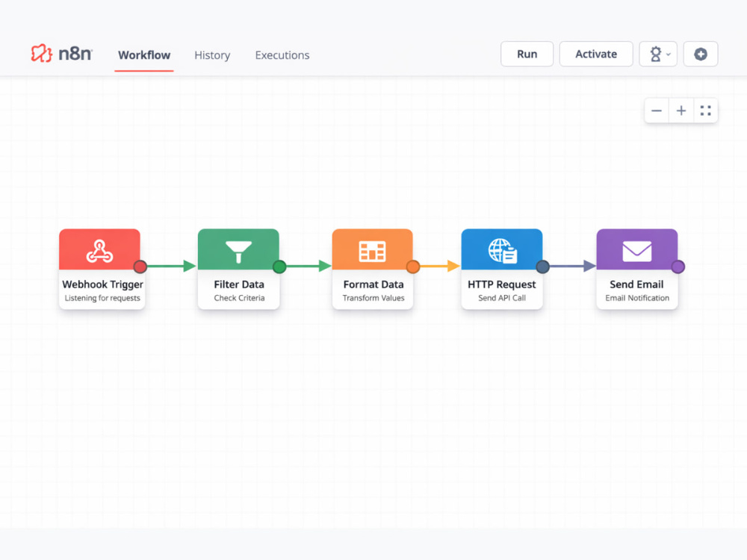Click the "Listening for requests" subtitle
747x560 pixels.
[102, 298]
